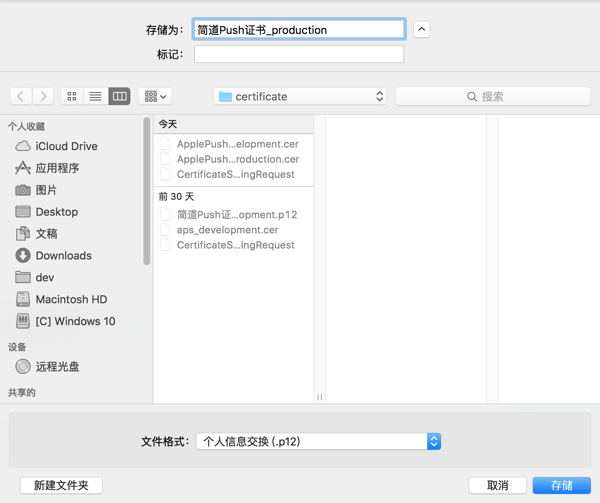Click the sidebar vertical scrollbar
Screen dimensions: 600x503
[x=146, y=191]
